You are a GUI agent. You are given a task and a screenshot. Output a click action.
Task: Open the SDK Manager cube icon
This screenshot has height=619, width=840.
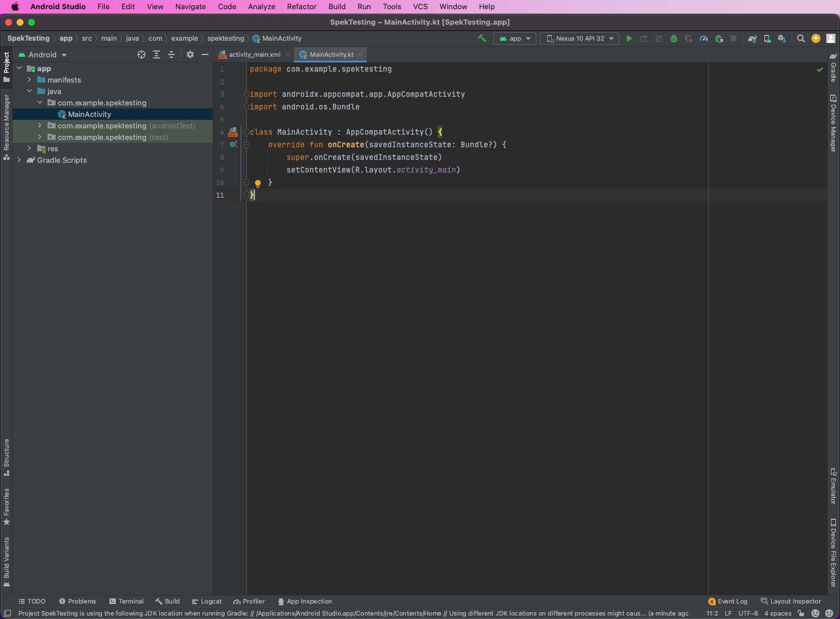(782, 38)
